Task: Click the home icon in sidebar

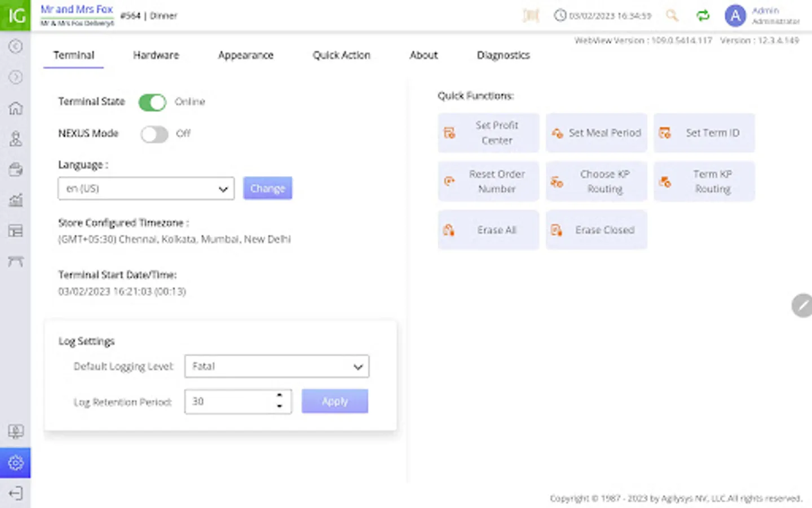Action: (x=16, y=108)
